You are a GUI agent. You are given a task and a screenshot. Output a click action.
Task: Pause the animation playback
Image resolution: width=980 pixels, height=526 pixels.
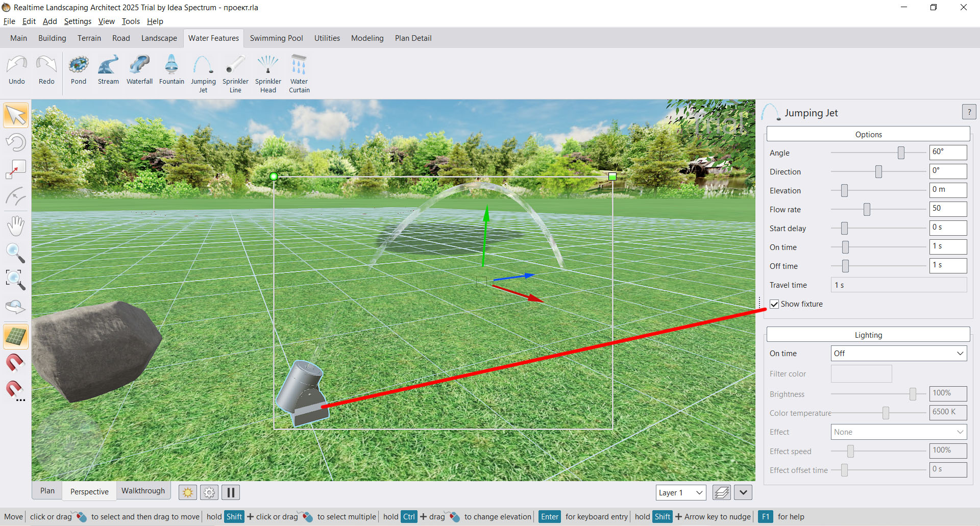click(x=231, y=492)
